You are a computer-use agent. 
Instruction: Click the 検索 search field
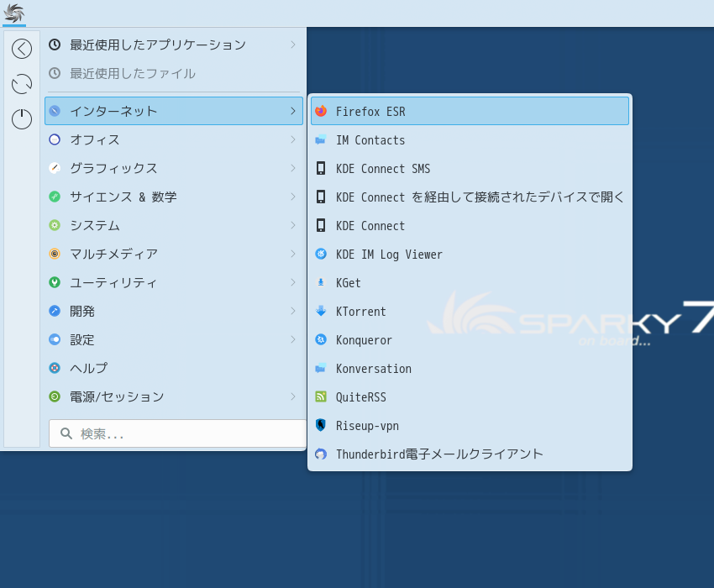click(x=177, y=433)
